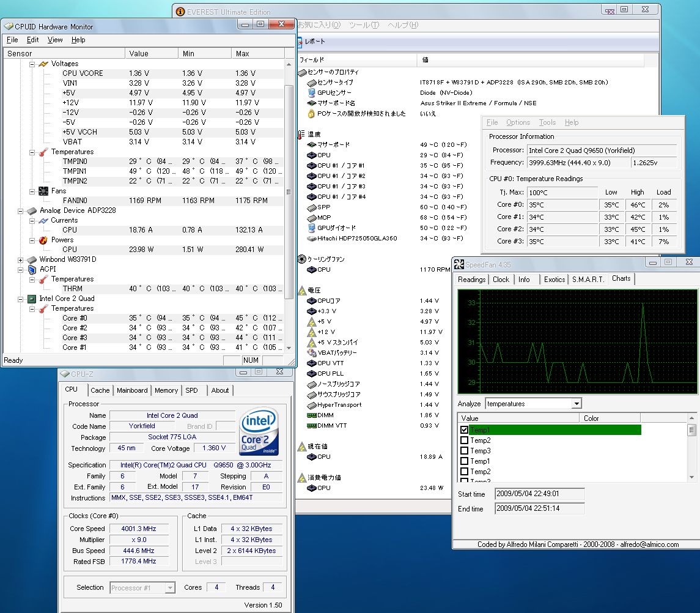Image resolution: width=700 pixels, height=613 pixels.
Task: Uncheck the green-highlighted Temp1 checkbox
Action: pyautogui.click(x=464, y=430)
